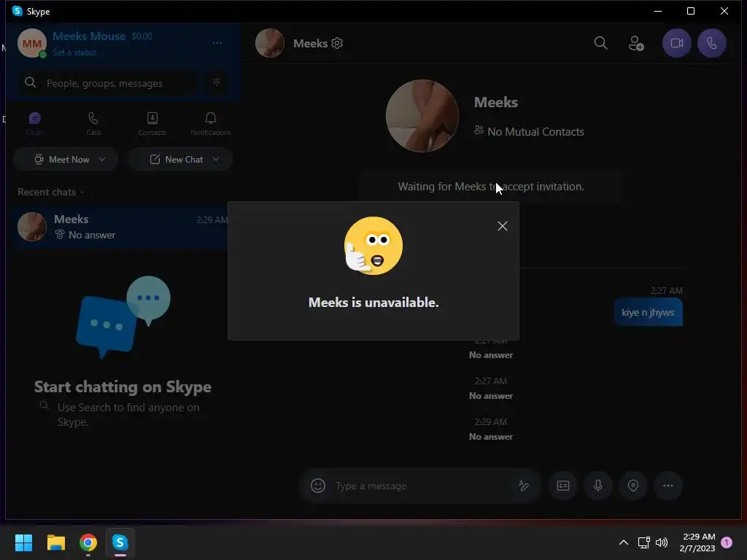Expand the New Chat dropdown arrow

tap(216, 159)
